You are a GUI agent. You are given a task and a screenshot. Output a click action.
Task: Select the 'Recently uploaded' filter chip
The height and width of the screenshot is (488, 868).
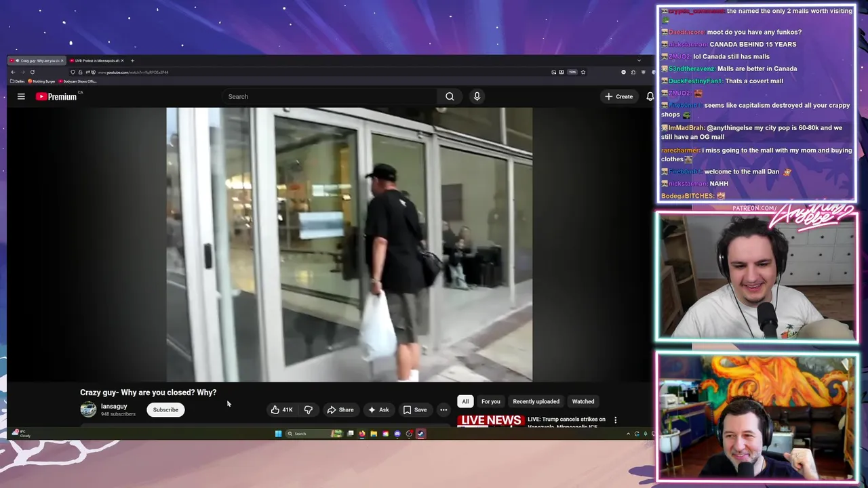pyautogui.click(x=536, y=402)
